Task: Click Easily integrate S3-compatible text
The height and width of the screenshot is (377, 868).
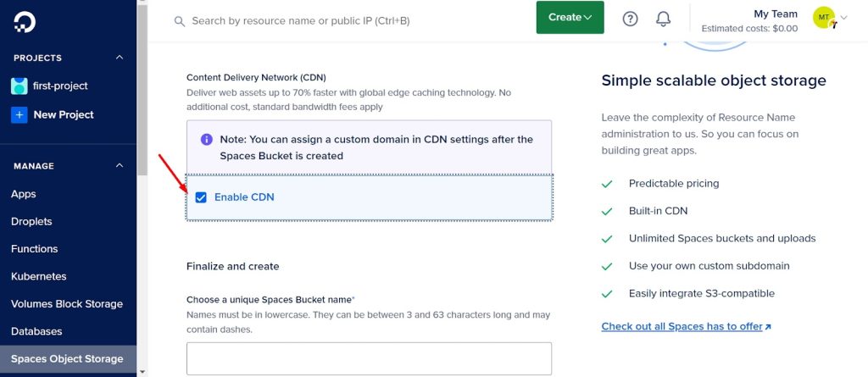Action: point(701,293)
